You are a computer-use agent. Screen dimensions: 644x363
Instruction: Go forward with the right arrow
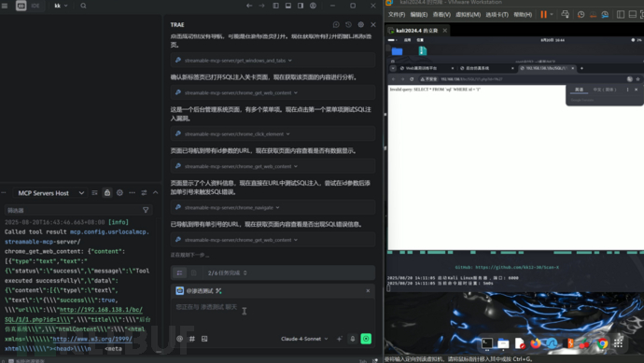coord(261,6)
